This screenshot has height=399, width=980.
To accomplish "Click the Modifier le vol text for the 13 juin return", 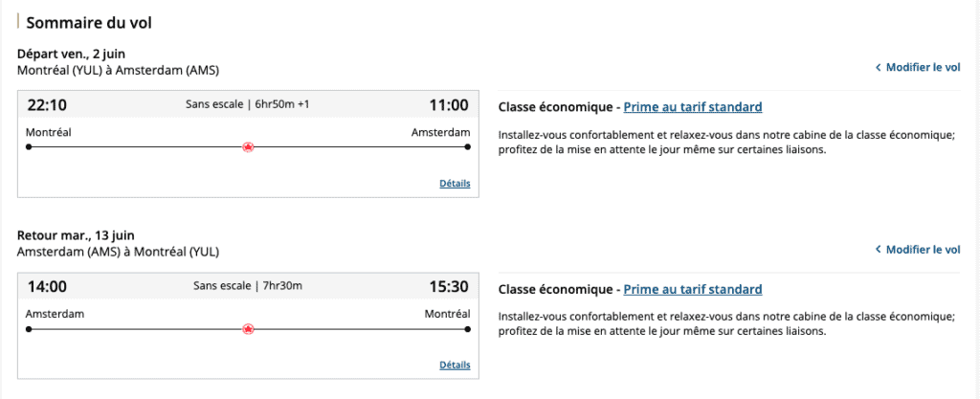I will [923, 250].
